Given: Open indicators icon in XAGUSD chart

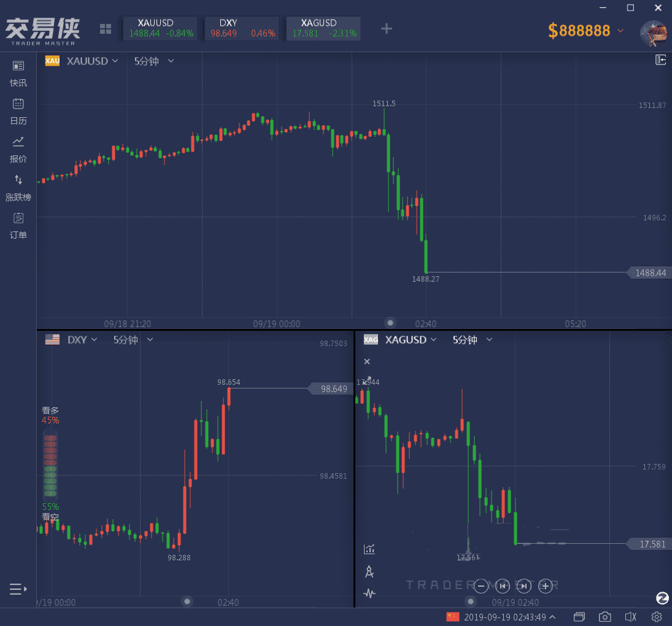Looking at the screenshot, I should tap(369, 549).
